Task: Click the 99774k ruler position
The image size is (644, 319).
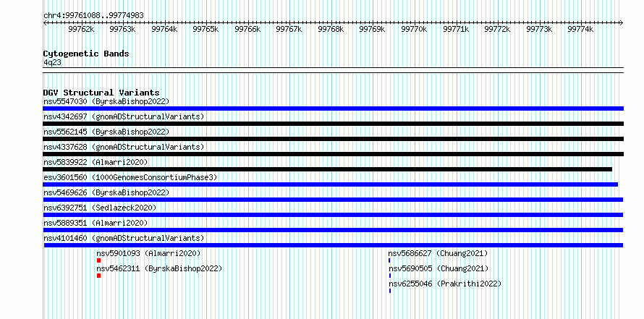Action: pyautogui.click(x=581, y=29)
